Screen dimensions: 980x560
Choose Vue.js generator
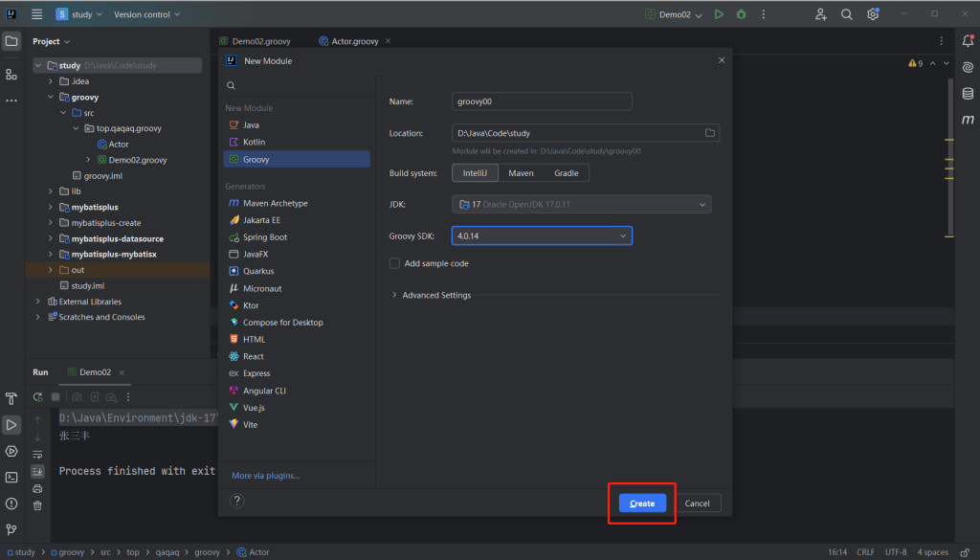(x=297, y=408)
